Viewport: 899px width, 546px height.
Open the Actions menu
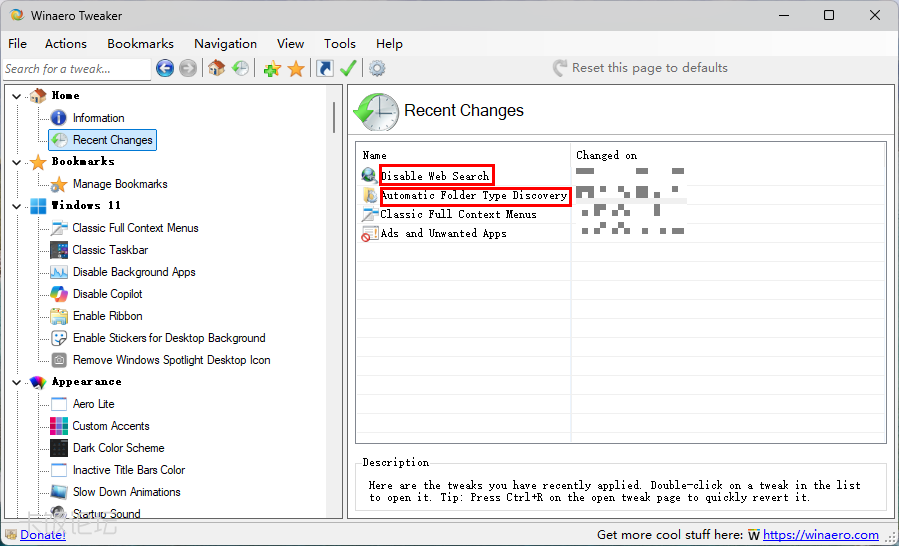coord(66,43)
